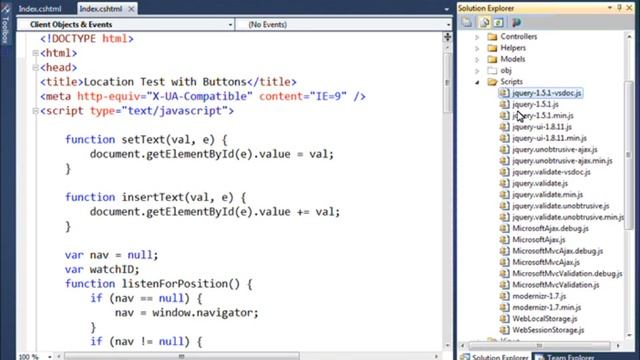
Task: Switch to the first Index.cshtml tab
Action: (x=40, y=9)
